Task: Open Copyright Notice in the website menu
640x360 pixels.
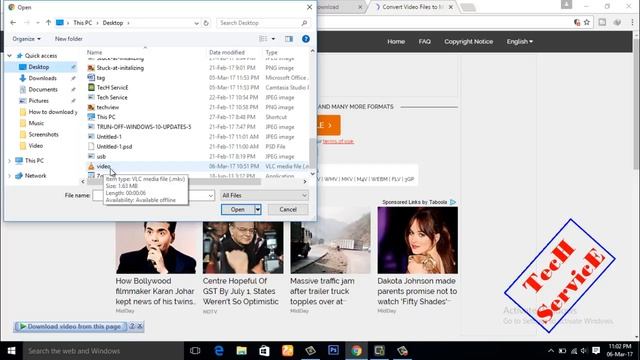Action: coord(469,42)
